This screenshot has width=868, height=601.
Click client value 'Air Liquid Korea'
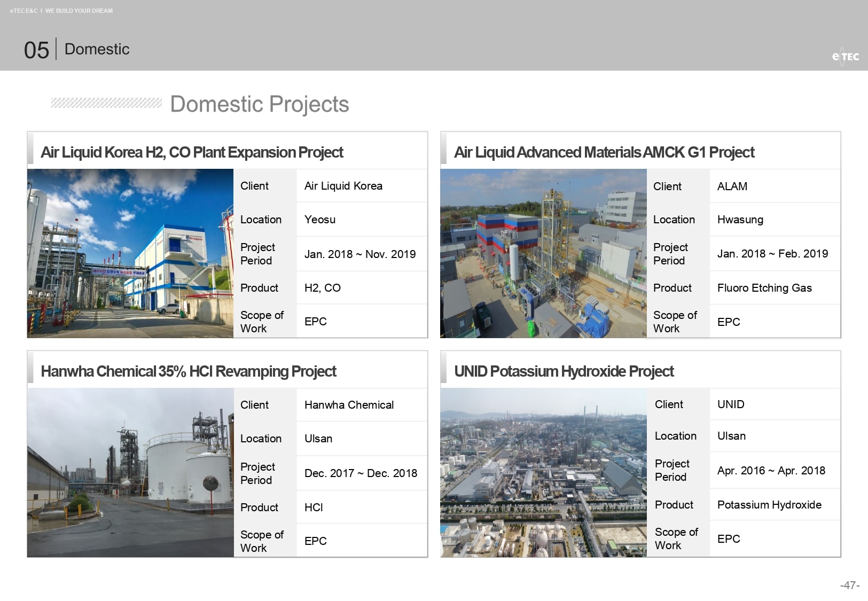(x=343, y=186)
